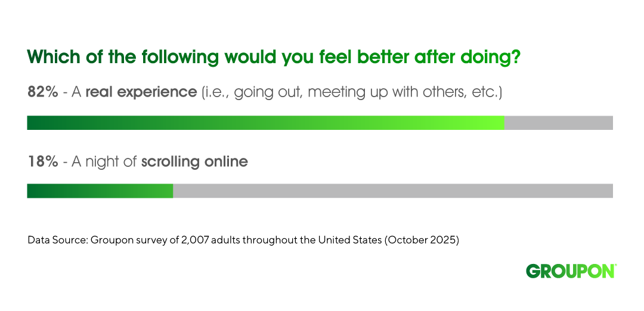Screen dimensions: 644x311
Task: Click the gray unfilled part of the 18% bar
Action: (392, 191)
